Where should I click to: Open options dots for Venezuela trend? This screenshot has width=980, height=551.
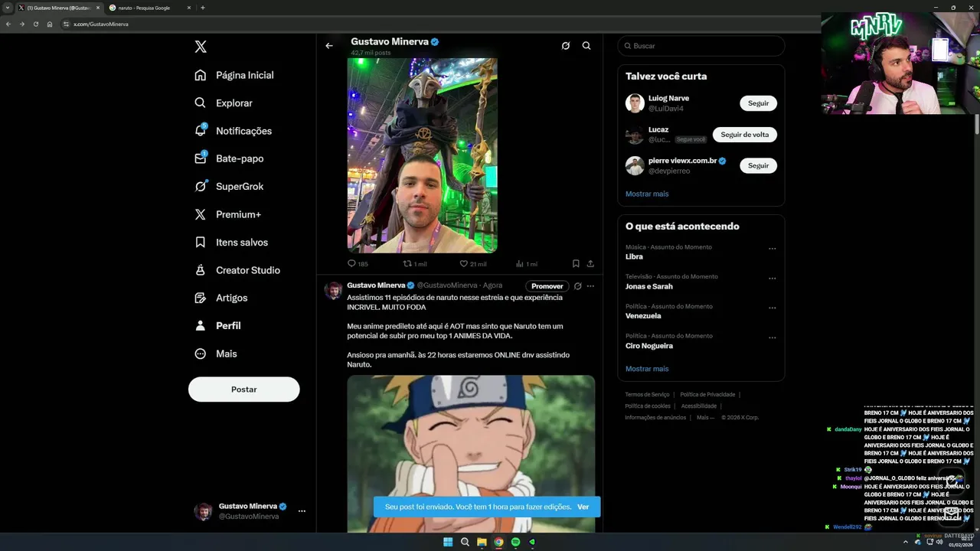pos(772,308)
